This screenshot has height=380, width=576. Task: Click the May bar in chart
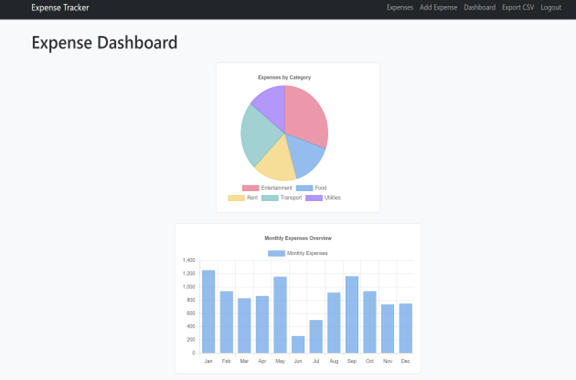tap(280, 315)
